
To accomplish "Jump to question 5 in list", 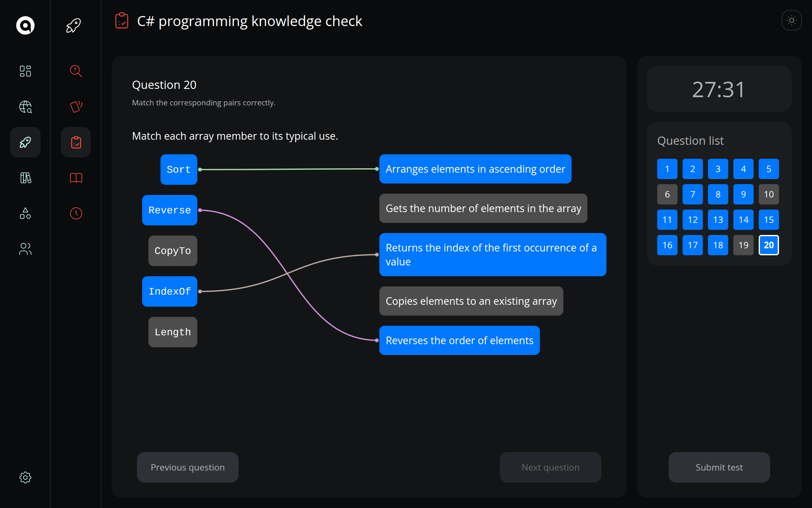I will click(x=769, y=169).
